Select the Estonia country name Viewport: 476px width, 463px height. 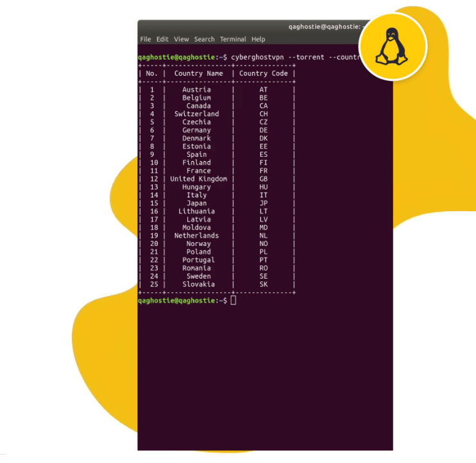point(196,146)
